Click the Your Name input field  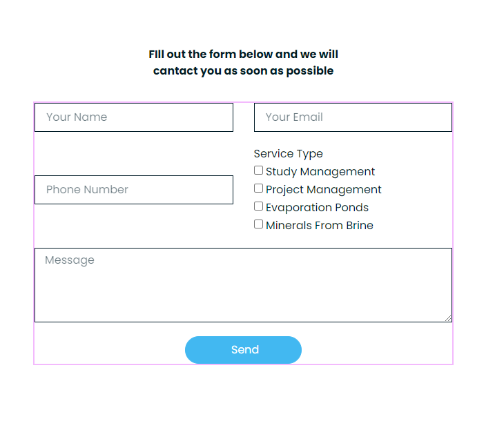[x=133, y=117]
